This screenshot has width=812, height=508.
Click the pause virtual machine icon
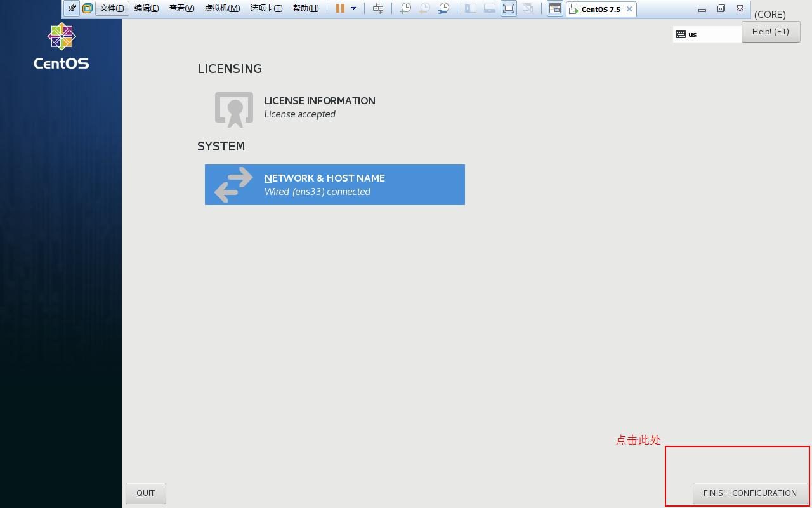pyautogui.click(x=340, y=8)
